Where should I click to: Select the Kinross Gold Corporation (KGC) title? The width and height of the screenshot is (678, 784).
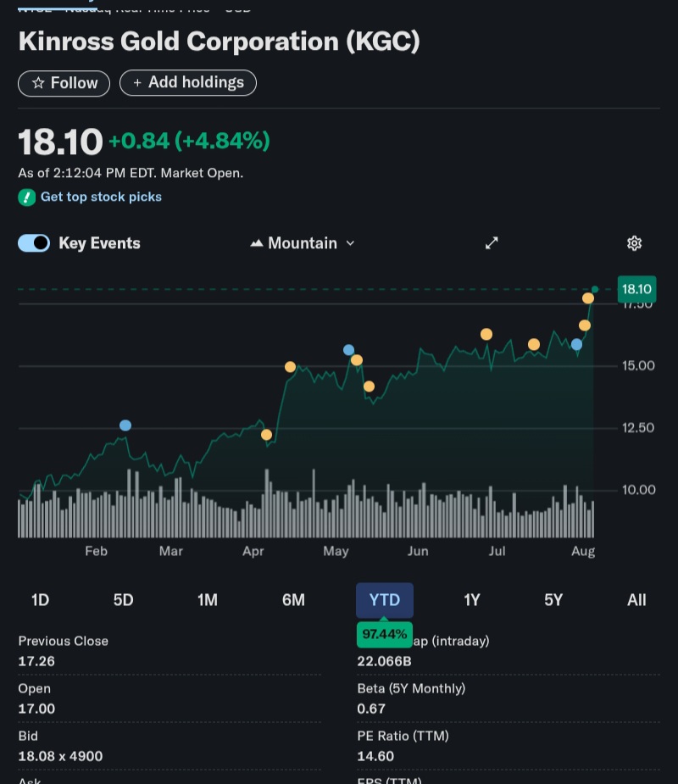click(x=219, y=42)
